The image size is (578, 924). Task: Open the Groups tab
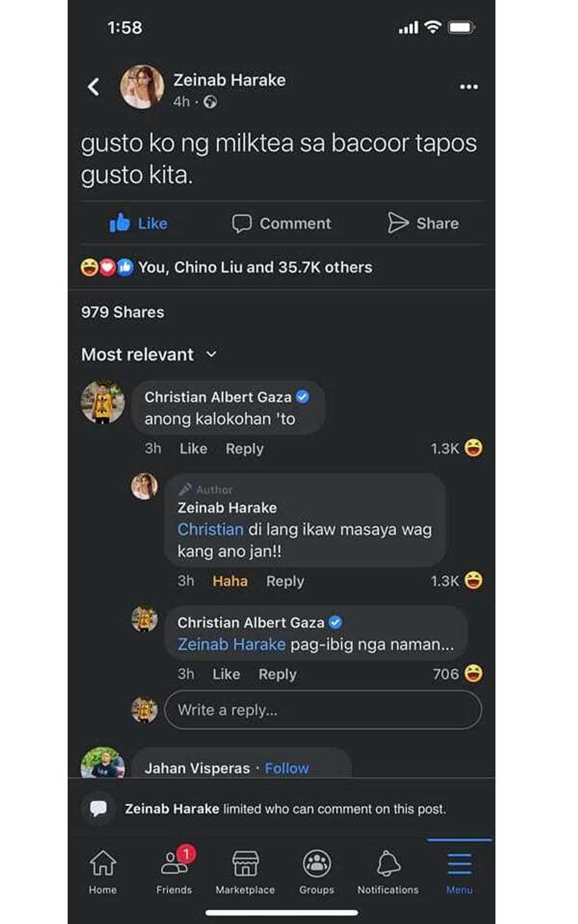click(x=316, y=871)
